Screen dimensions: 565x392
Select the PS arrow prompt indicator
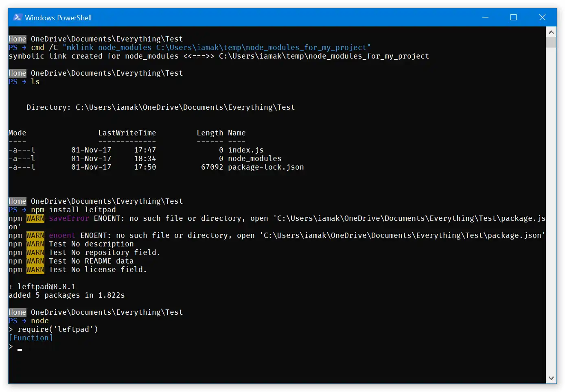tap(17, 47)
